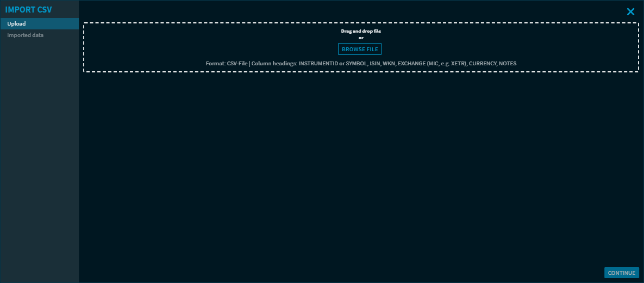The width and height of the screenshot is (644, 283).
Task: Click empty sidebar area below Imported data
Action: coord(39,163)
